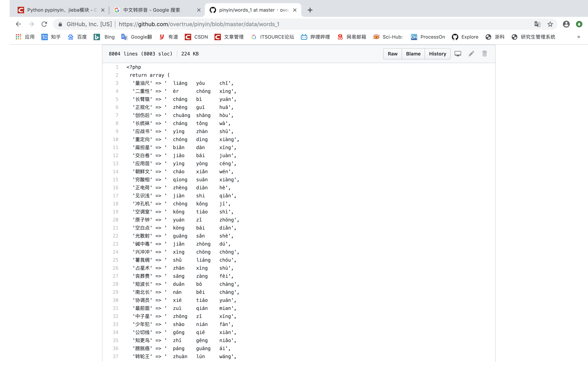
Task: Click line number 10 in file
Action: coord(115,139)
